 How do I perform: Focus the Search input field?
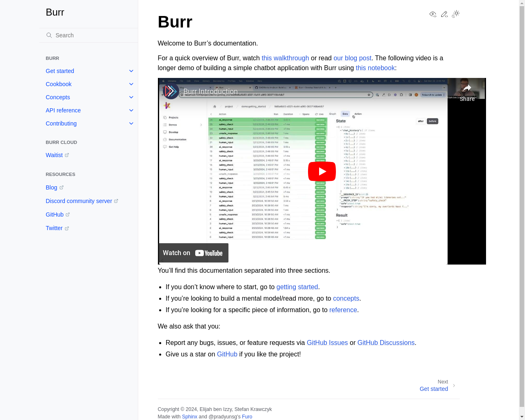(x=89, y=35)
